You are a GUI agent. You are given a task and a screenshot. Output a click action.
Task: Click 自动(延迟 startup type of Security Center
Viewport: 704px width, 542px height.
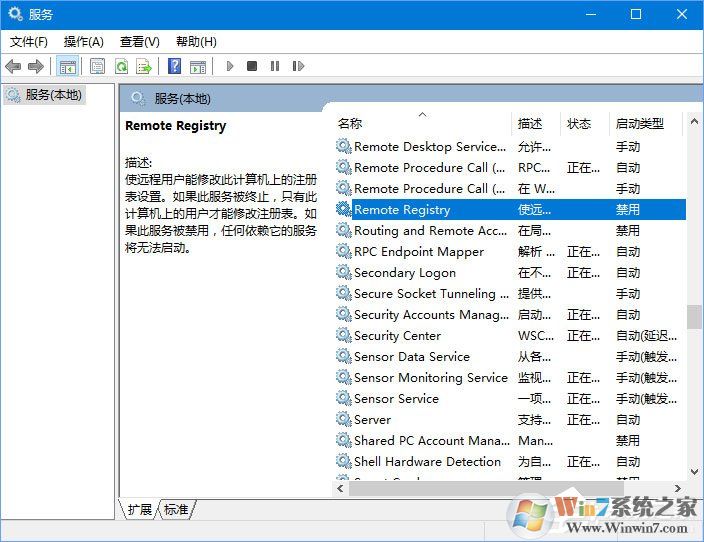(646, 335)
